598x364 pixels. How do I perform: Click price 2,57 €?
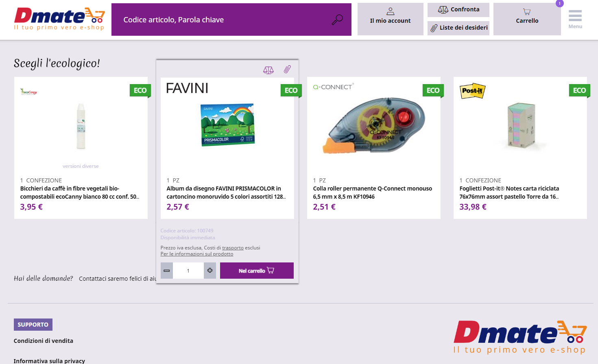point(178,207)
